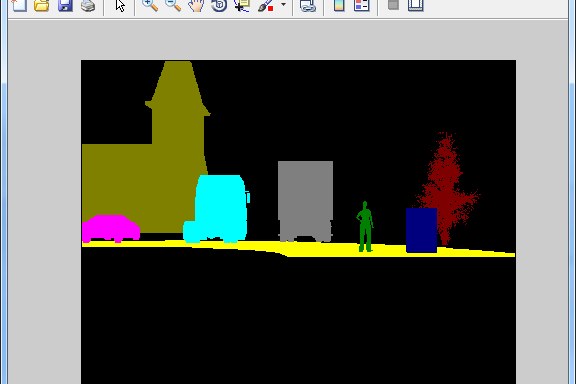This screenshot has width=576, height=384.
Task: Click the green pedestrian segment in the image
Action: [x=365, y=227]
